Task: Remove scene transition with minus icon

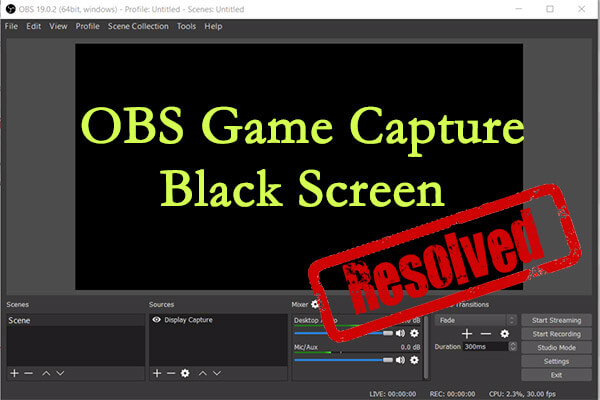Action: (x=486, y=334)
